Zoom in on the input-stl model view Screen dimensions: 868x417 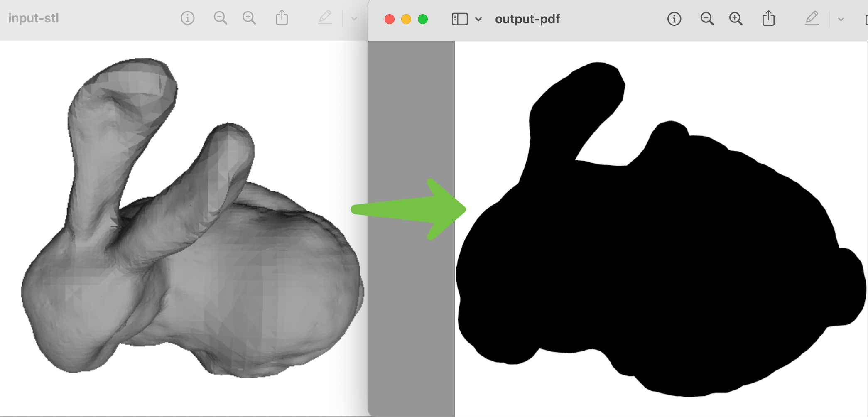249,18
